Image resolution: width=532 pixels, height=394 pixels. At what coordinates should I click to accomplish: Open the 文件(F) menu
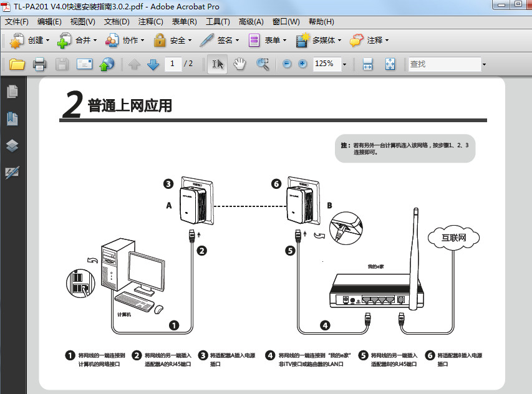coord(19,21)
